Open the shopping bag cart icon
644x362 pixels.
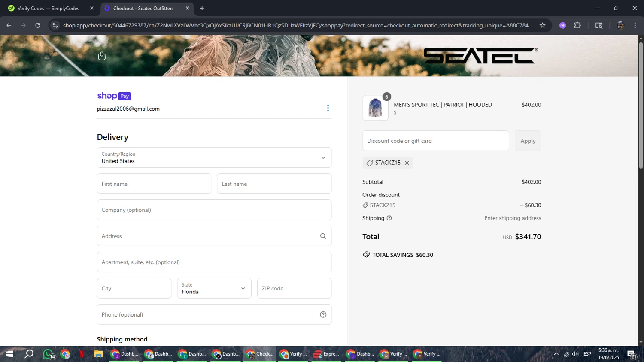coord(102,56)
